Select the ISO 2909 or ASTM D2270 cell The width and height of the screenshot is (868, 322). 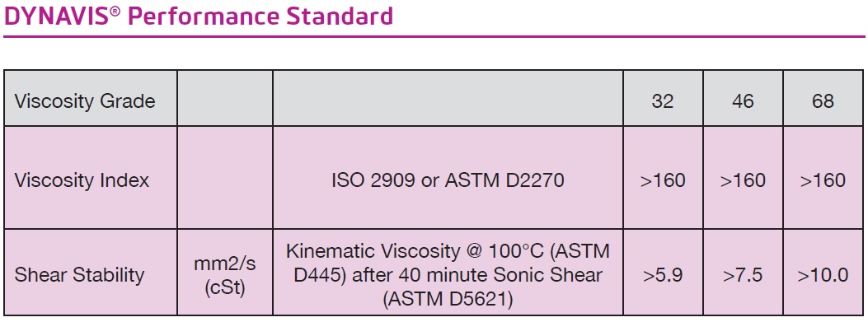pyautogui.click(x=448, y=180)
